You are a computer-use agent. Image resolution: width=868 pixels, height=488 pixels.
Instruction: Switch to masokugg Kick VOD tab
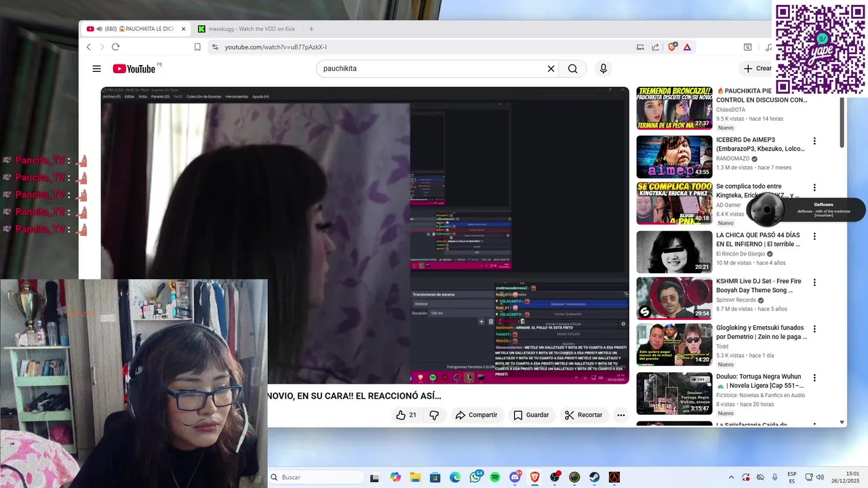point(248,29)
